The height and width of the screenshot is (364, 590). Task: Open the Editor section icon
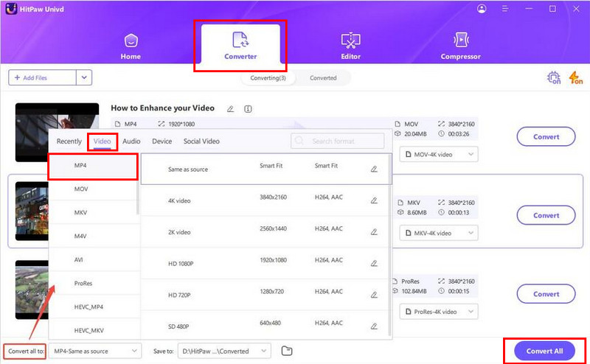(351, 40)
